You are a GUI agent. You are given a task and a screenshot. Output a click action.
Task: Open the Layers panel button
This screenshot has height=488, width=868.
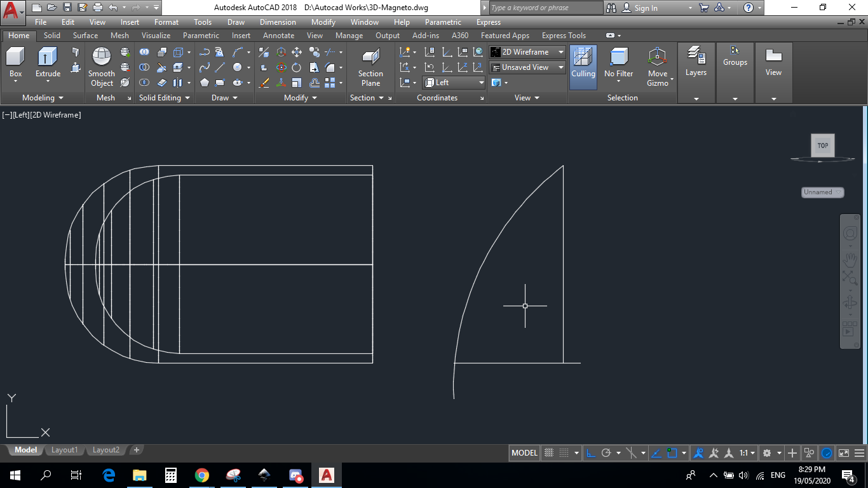(696, 72)
